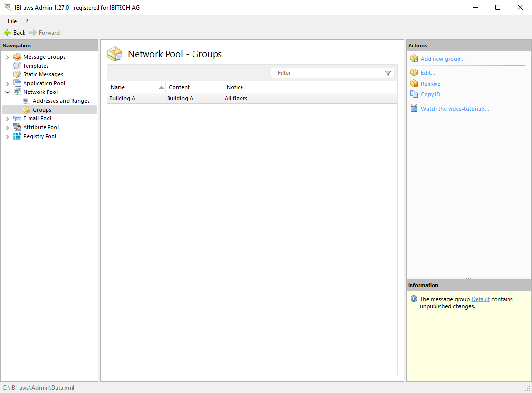Expand the Message Groups node
The width and height of the screenshot is (532, 393).
click(7, 57)
